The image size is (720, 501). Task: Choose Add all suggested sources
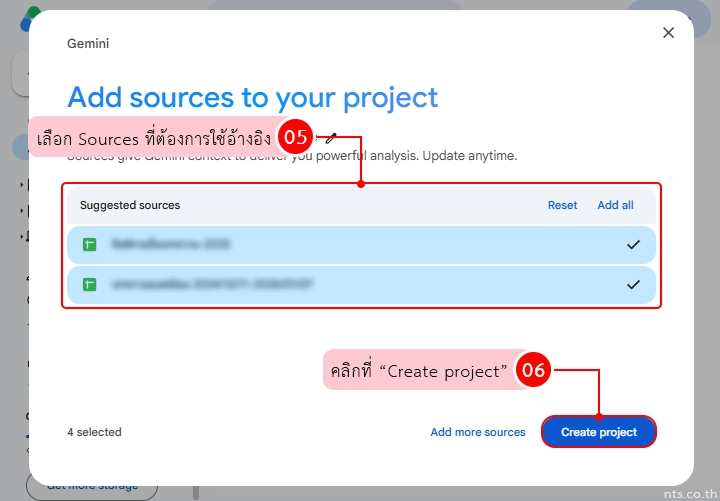[x=615, y=205]
